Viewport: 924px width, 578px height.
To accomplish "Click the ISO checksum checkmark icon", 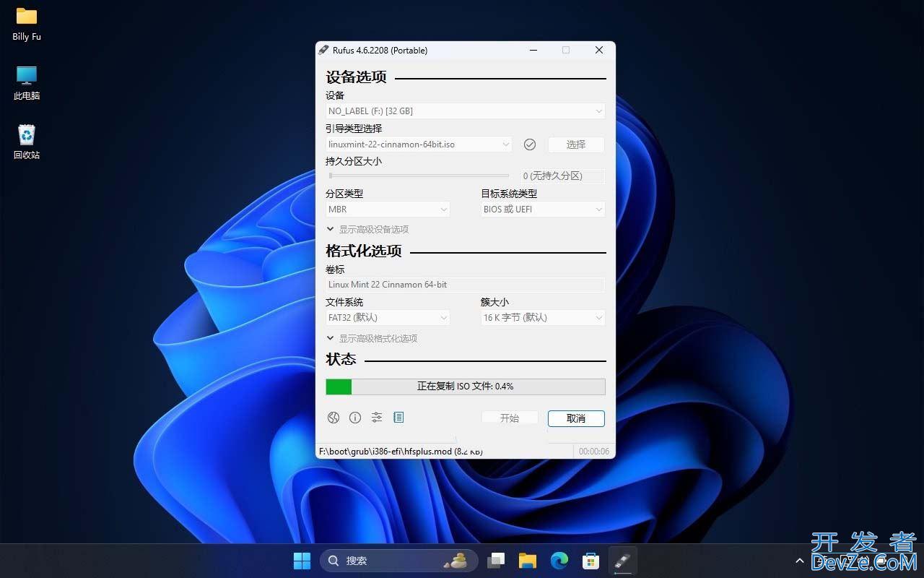I will coord(530,144).
